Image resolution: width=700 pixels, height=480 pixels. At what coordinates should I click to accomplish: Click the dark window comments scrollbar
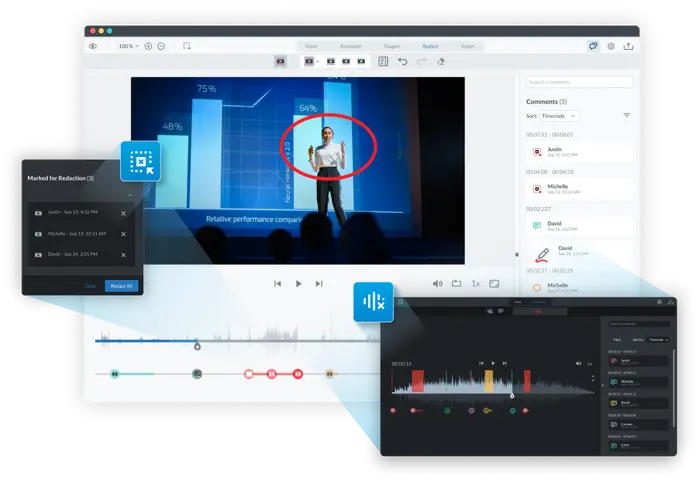point(673,388)
